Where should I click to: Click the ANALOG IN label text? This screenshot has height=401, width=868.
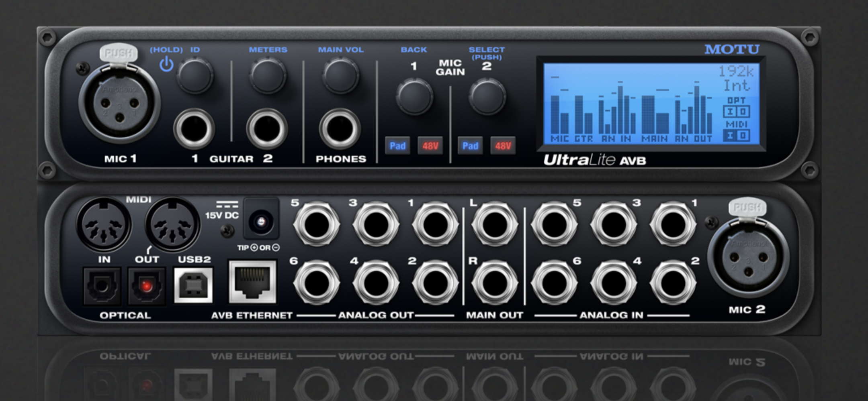point(611,315)
